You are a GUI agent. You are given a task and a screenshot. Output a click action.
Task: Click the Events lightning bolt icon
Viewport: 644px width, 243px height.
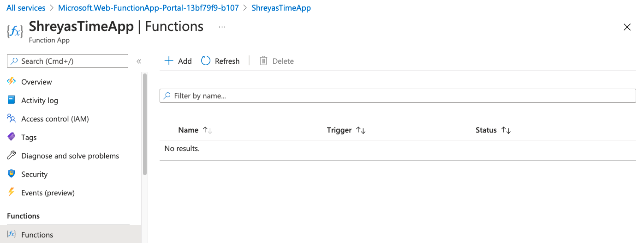click(x=12, y=192)
